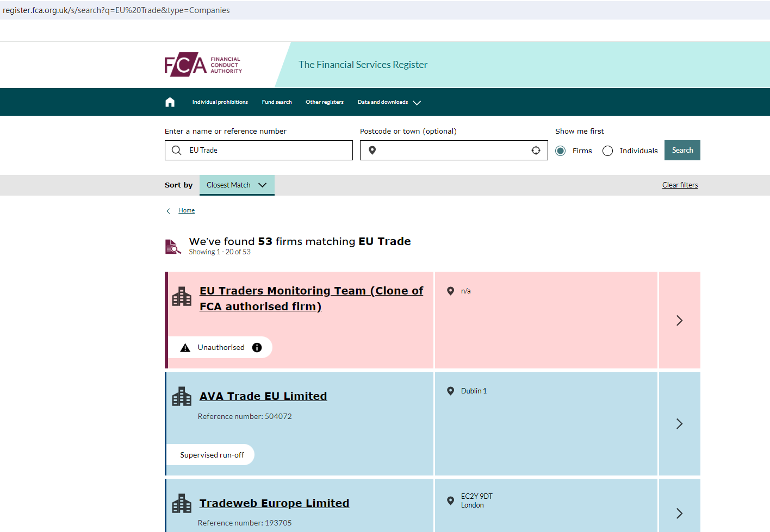The height and width of the screenshot is (532, 770).
Task: Click location pin next to EC2Y 9DT
Action: [450, 501]
